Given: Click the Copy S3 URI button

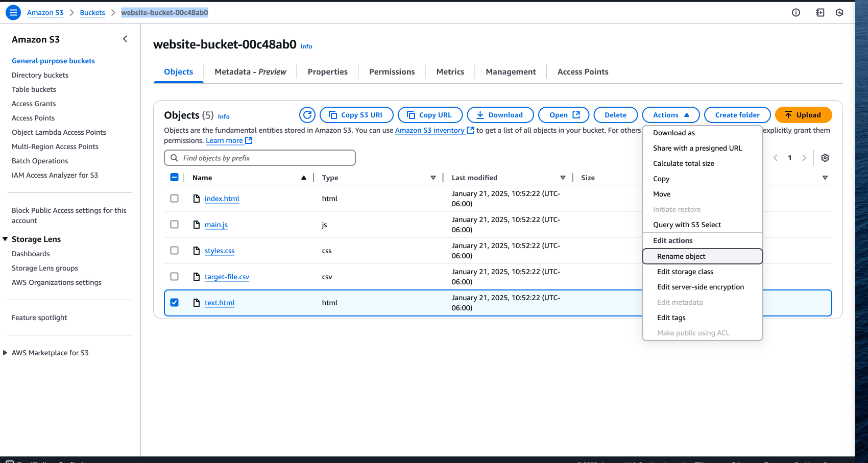Looking at the screenshot, I should pyautogui.click(x=356, y=115).
